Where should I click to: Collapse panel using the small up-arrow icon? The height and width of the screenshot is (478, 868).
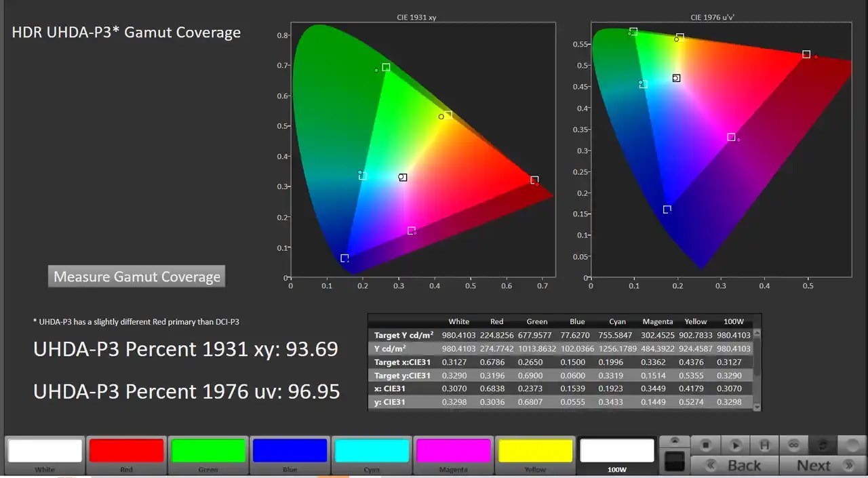click(x=674, y=441)
